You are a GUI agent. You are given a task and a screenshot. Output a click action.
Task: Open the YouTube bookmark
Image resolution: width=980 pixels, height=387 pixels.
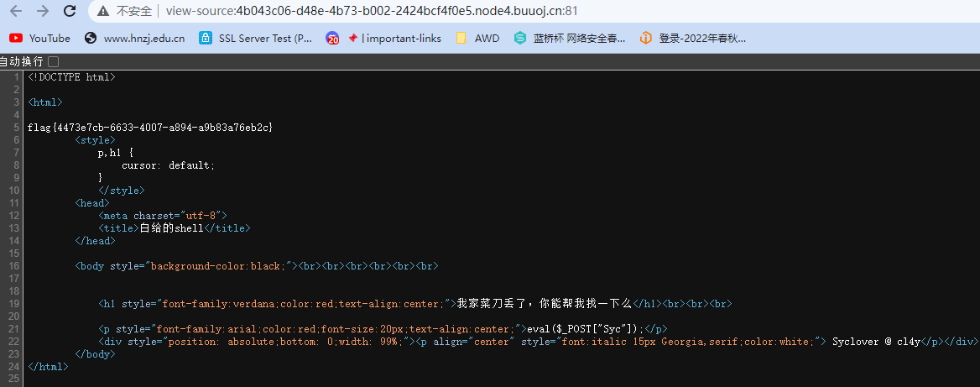[x=39, y=38]
